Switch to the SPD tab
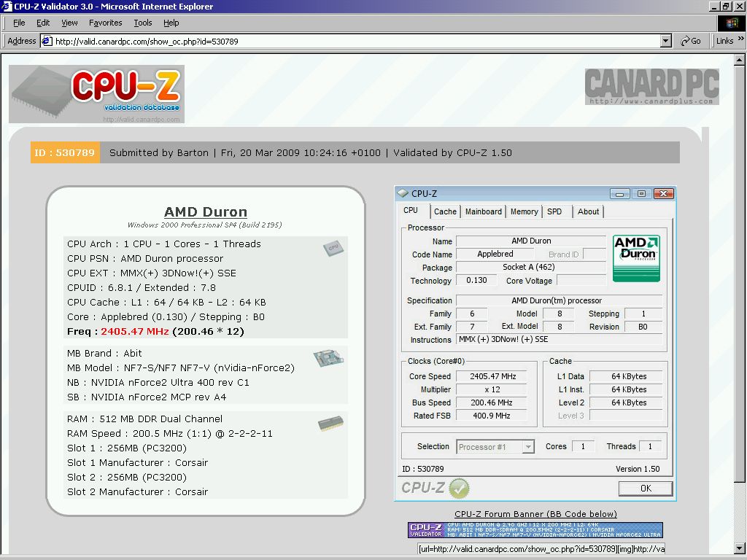The height and width of the screenshot is (560, 747). [554, 211]
